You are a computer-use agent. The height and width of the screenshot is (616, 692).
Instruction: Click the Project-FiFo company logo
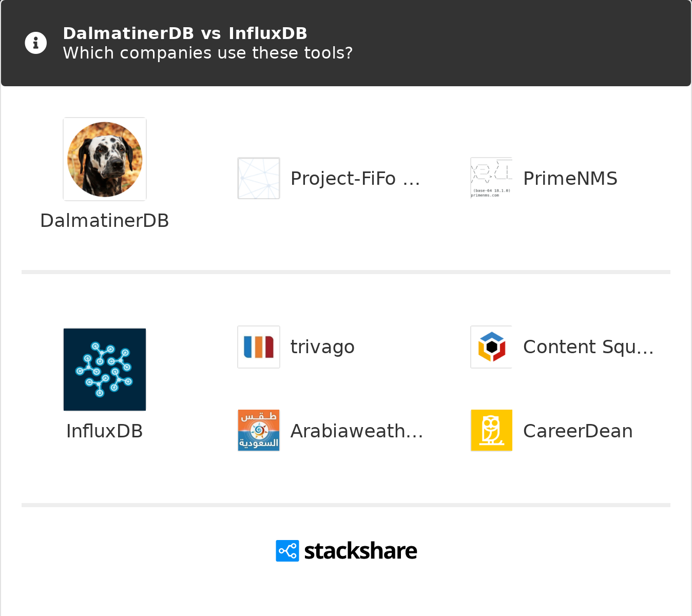tap(259, 178)
